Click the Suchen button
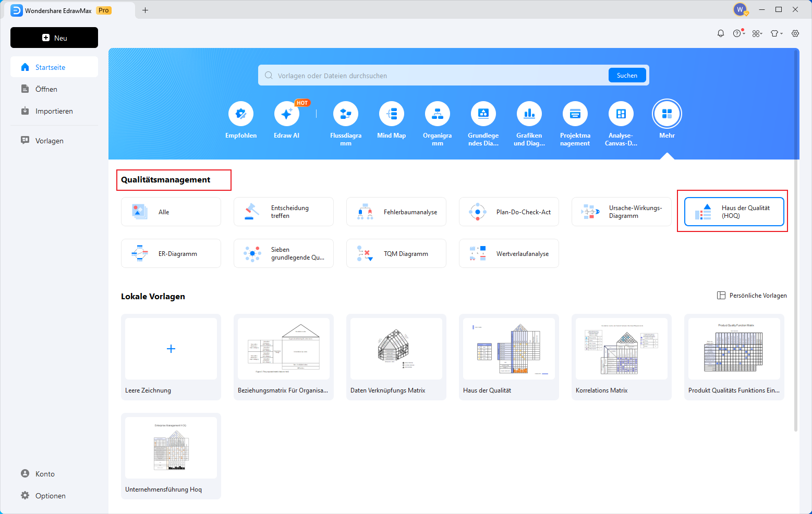The height and width of the screenshot is (514, 812). point(627,76)
